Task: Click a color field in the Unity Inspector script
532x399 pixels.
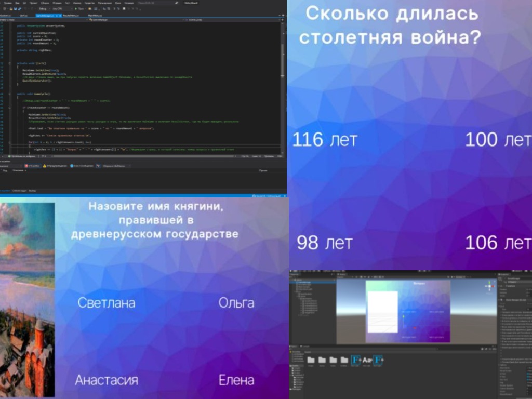Action: pyautogui.click(x=527, y=376)
